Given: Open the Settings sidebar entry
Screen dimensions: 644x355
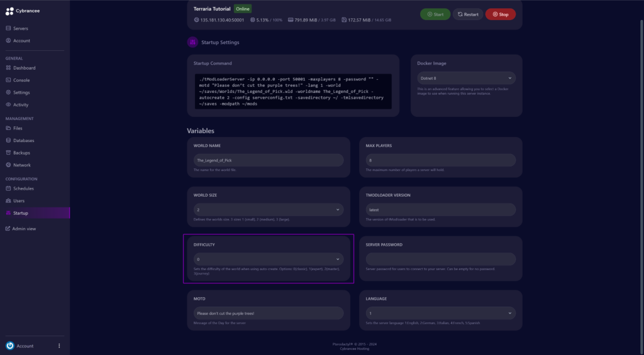Looking at the screenshot, I should click(x=21, y=92).
